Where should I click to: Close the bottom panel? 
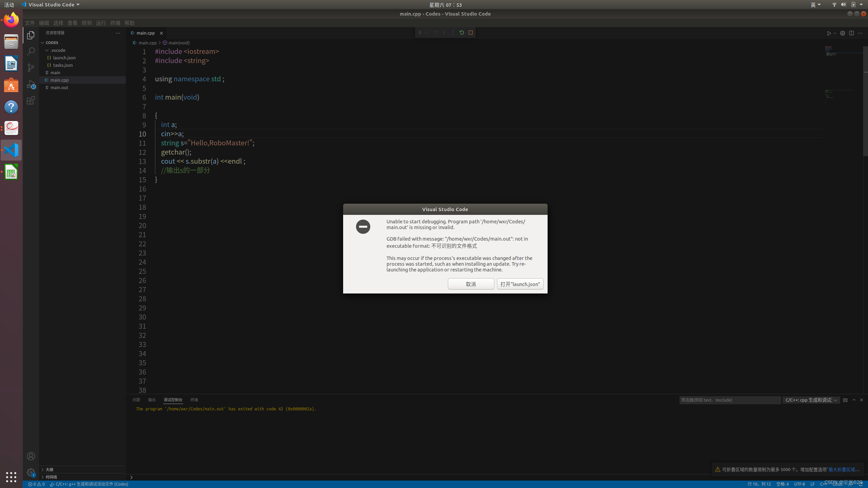tap(862, 400)
